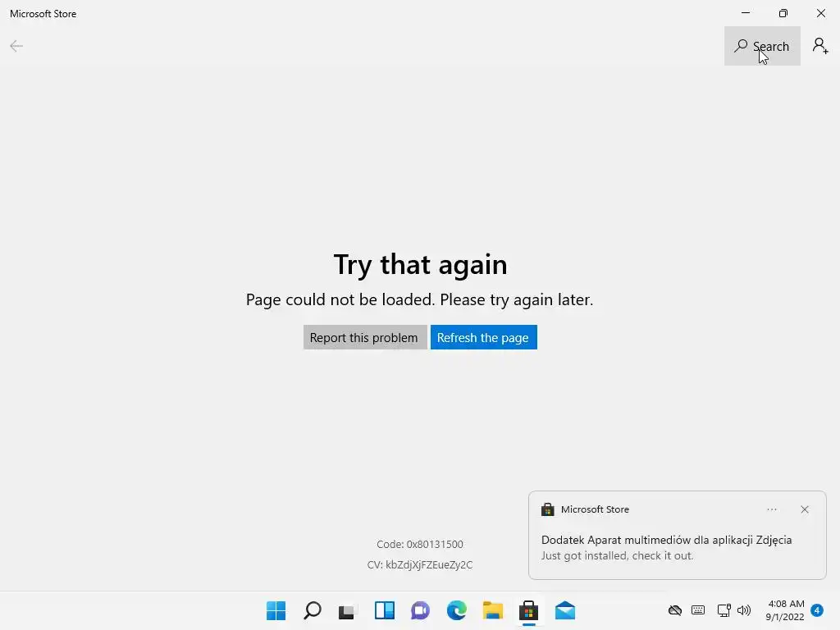840x630 pixels.
Task: Click the network status tray icon
Action: coord(724,610)
